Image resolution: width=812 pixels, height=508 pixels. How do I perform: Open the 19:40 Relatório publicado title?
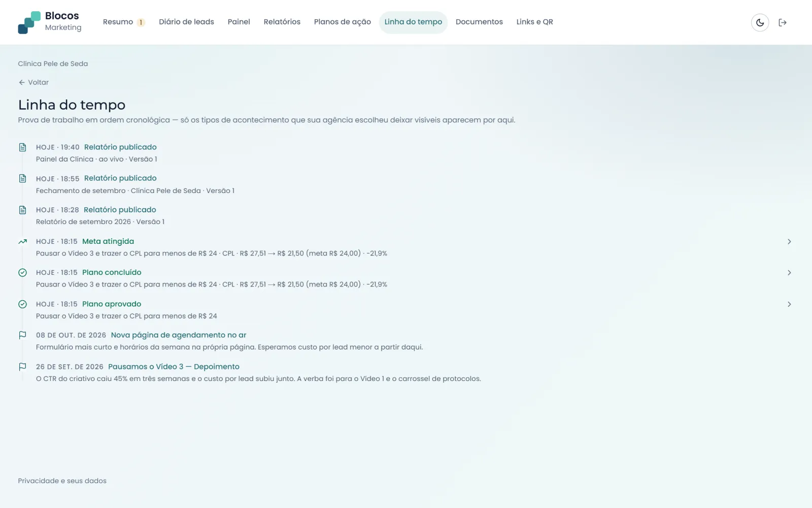120,147
